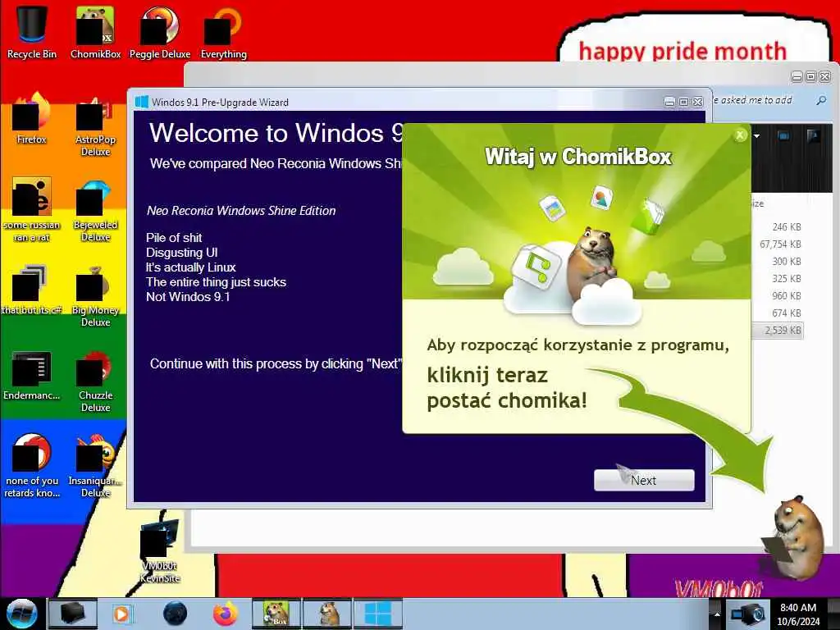Viewport: 840px width, 630px height.
Task: Click the search icon in background window
Action: click(x=820, y=100)
